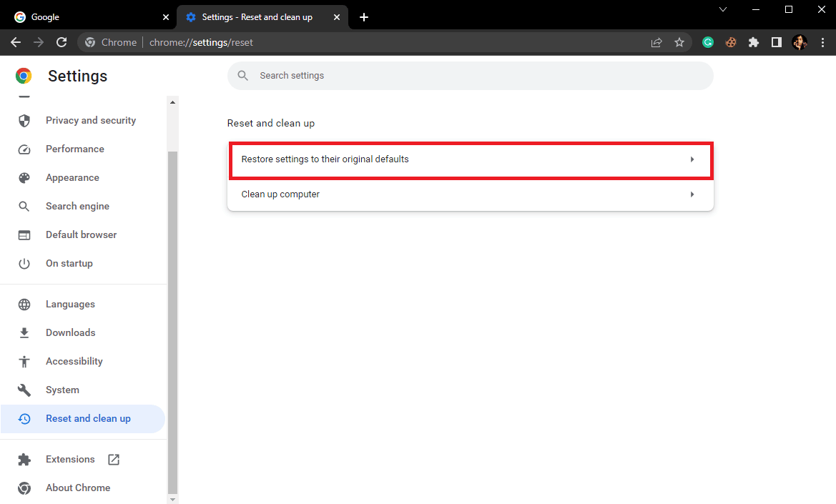Click the System wrench icon
Viewport: 836px width, 504px height.
[24, 390]
